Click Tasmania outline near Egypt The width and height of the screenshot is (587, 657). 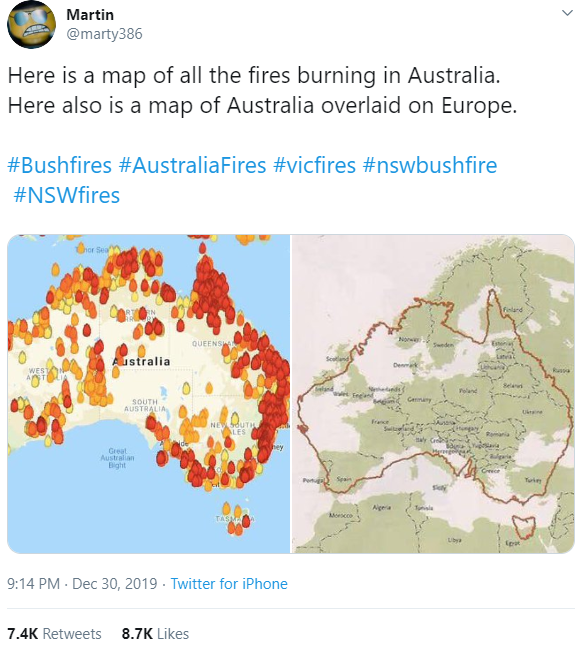pyautogui.click(x=525, y=528)
